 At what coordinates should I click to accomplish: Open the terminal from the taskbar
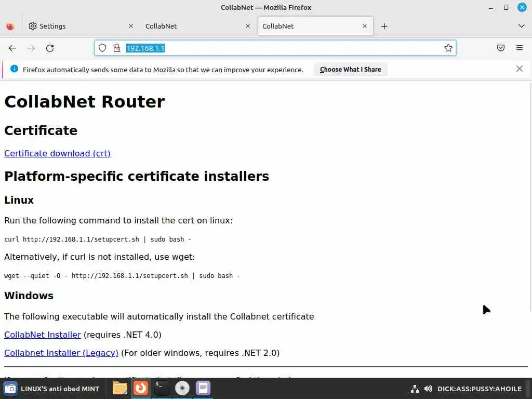pos(161,389)
